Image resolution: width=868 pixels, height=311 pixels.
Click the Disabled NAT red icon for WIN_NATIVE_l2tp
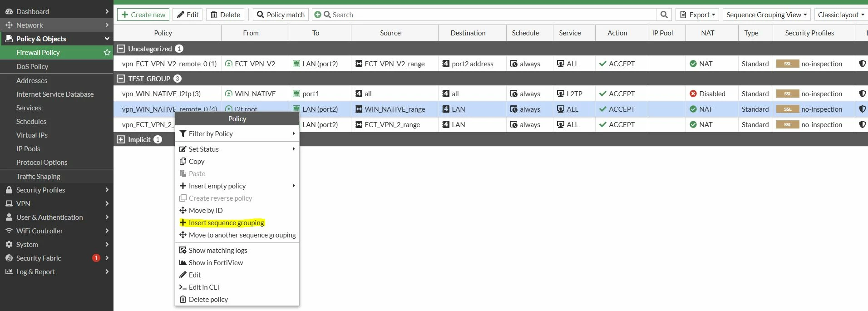pyautogui.click(x=693, y=94)
